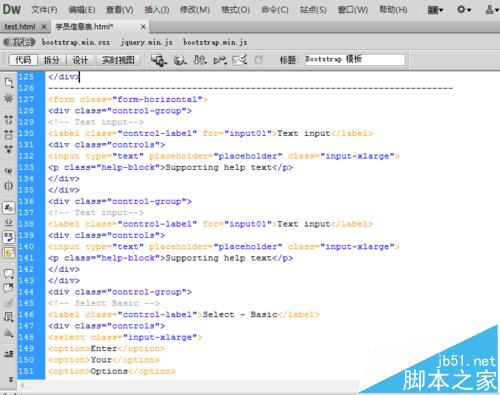Click the Dw application logo
Screen dimensions: 500x395
[x=11, y=9]
